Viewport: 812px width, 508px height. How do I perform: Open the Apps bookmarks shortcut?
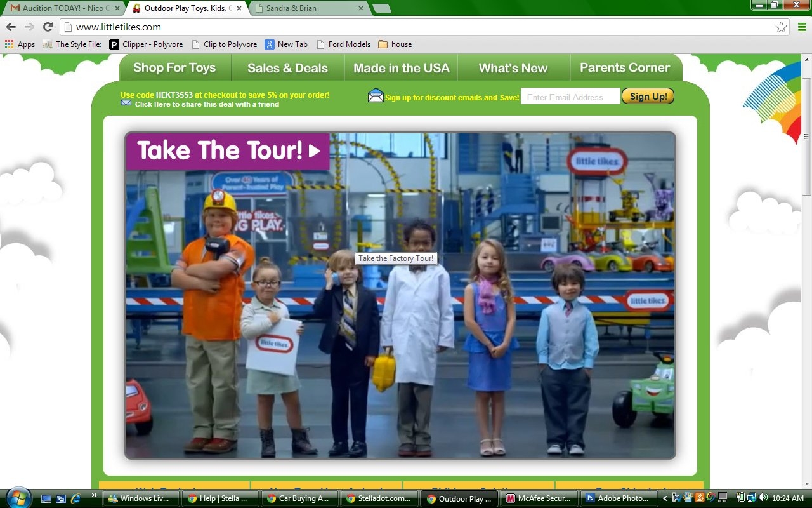[20, 44]
